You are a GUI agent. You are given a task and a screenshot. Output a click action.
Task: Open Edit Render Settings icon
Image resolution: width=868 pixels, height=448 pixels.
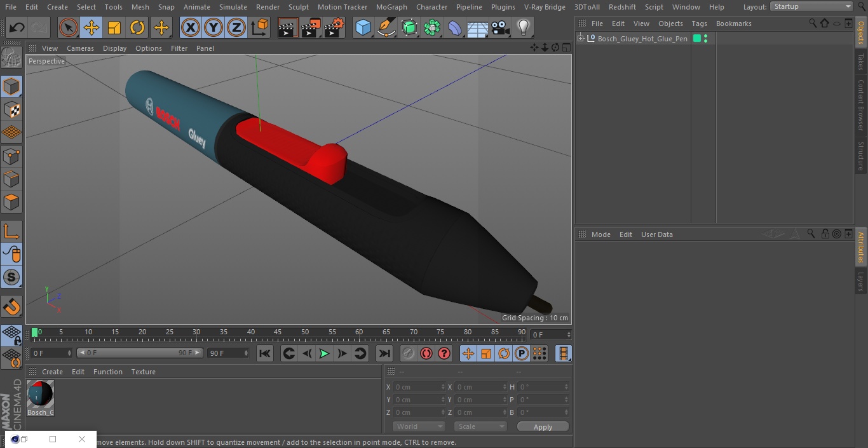(334, 27)
